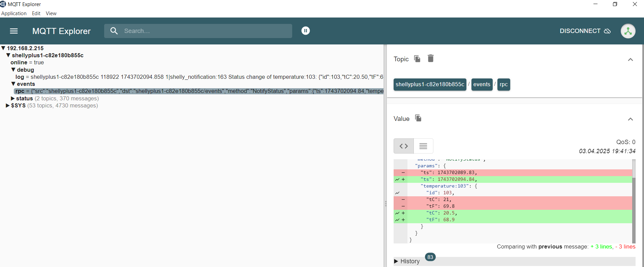Open the green connection avatar icon
The image size is (644, 267).
pos(628,31)
